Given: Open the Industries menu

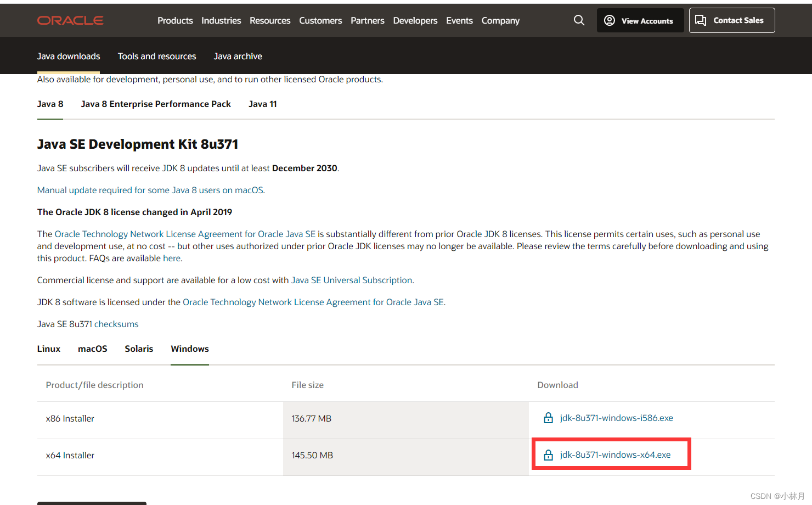Looking at the screenshot, I should click(221, 20).
